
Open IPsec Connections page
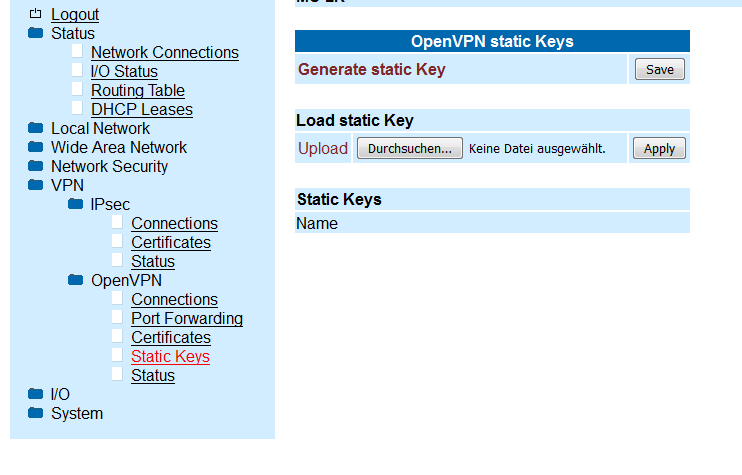pyautogui.click(x=175, y=223)
